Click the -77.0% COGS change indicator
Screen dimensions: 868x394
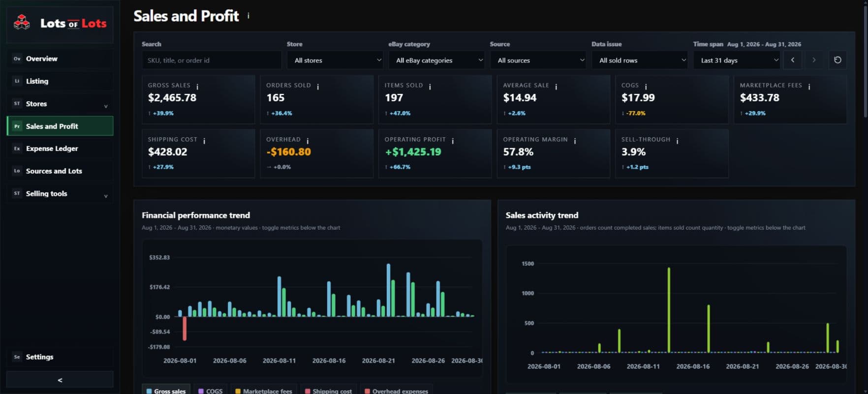tap(633, 113)
